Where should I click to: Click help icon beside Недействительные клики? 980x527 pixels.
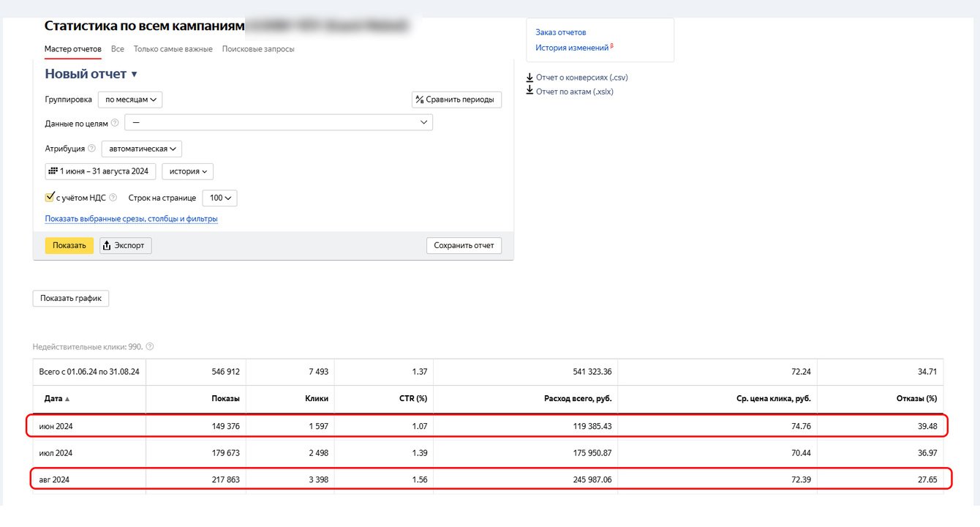150,347
